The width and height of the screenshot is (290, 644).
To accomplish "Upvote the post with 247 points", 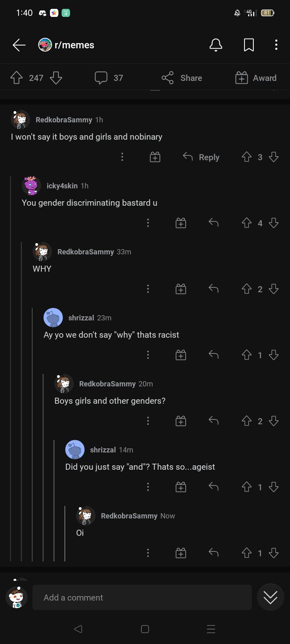I will pyautogui.click(x=17, y=78).
